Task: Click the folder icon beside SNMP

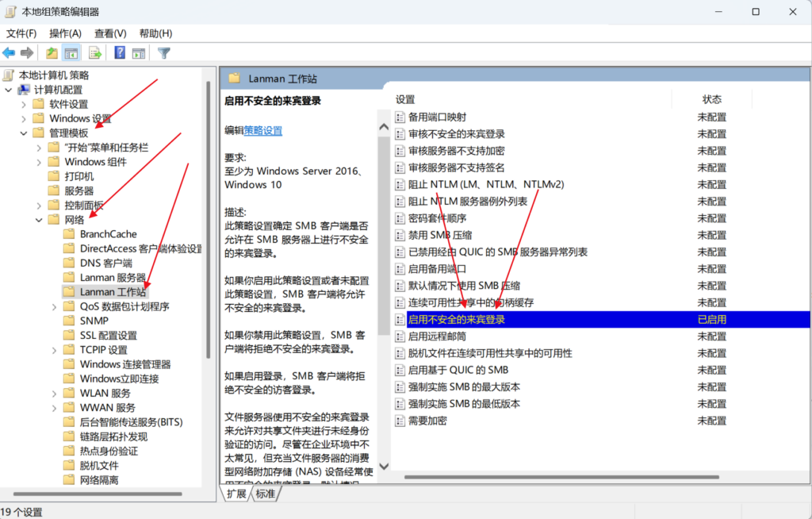Action: tap(69, 321)
